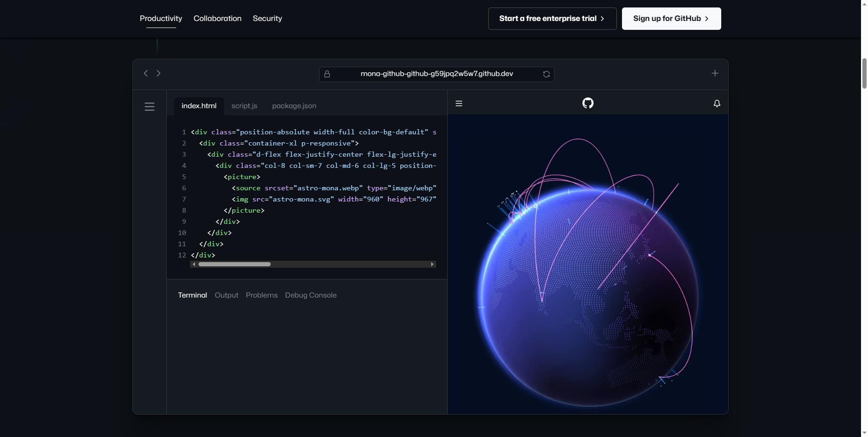The height and width of the screenshot is (437, 868).
Task: Open notifications bell icon
Action: 717,104
